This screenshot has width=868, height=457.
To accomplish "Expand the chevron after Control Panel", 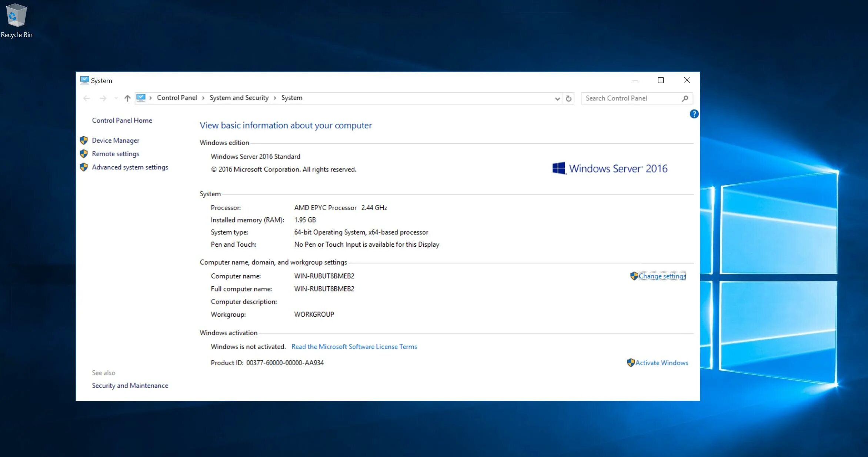I will tap(203, 98).
